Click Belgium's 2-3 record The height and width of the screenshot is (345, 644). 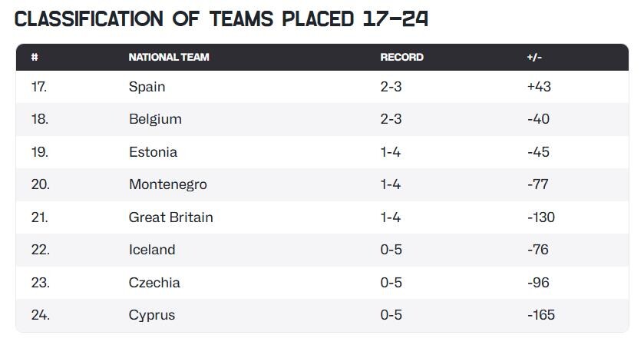point(391,119)
